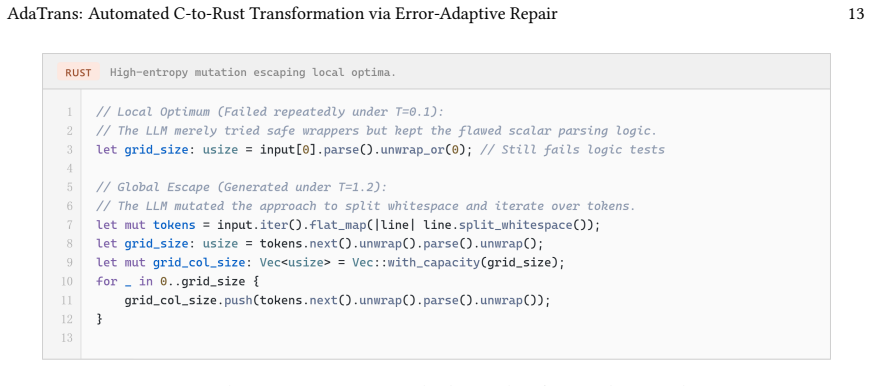Click the 'grid_col_size' variable declaration on line 9
The image size is (870, 386).
[199, 263]
